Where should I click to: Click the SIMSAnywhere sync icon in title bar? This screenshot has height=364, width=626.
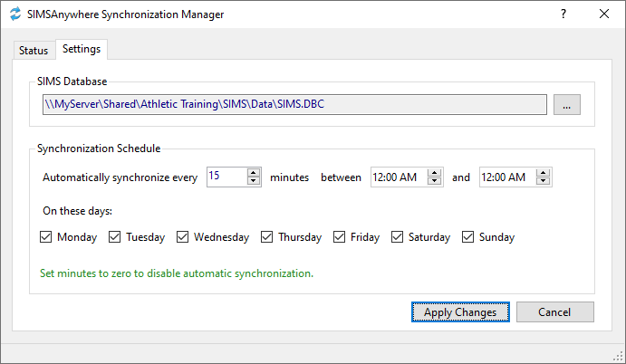(15, 14)
